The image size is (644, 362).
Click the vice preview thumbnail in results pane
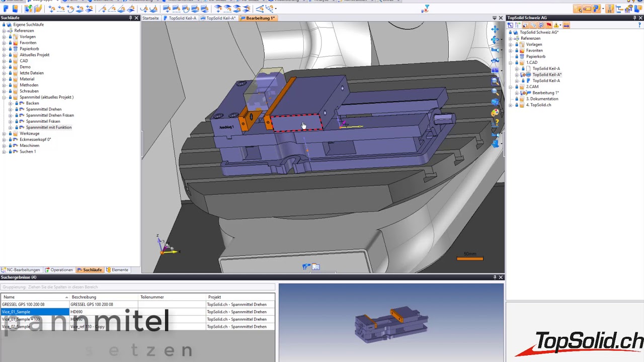coord(391,326)
